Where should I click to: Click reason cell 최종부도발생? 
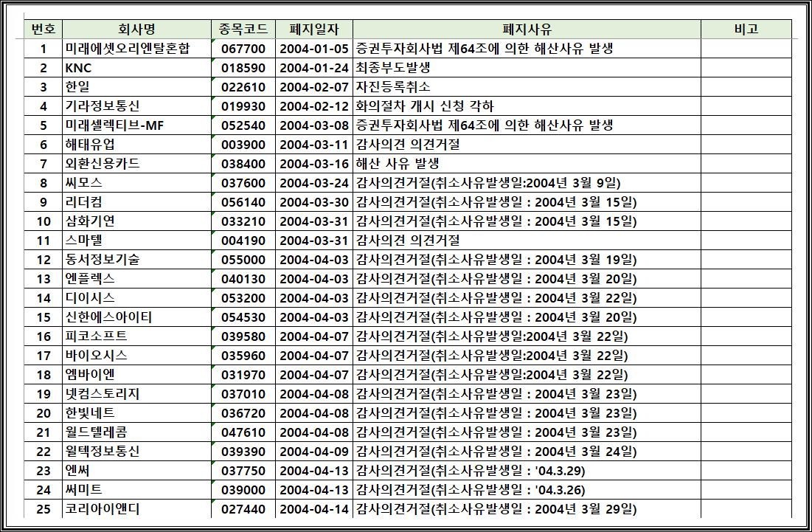(x=527, y=68)
